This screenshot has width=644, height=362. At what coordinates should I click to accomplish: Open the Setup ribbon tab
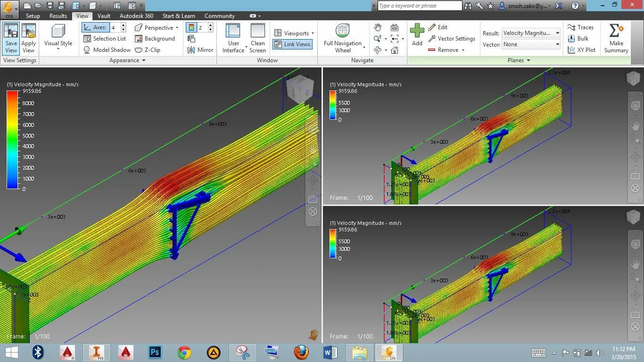pyautogui.click(x=33, y=16)
